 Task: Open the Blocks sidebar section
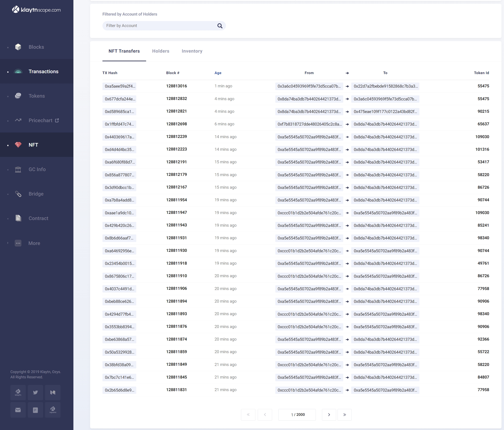pos(36,47)
